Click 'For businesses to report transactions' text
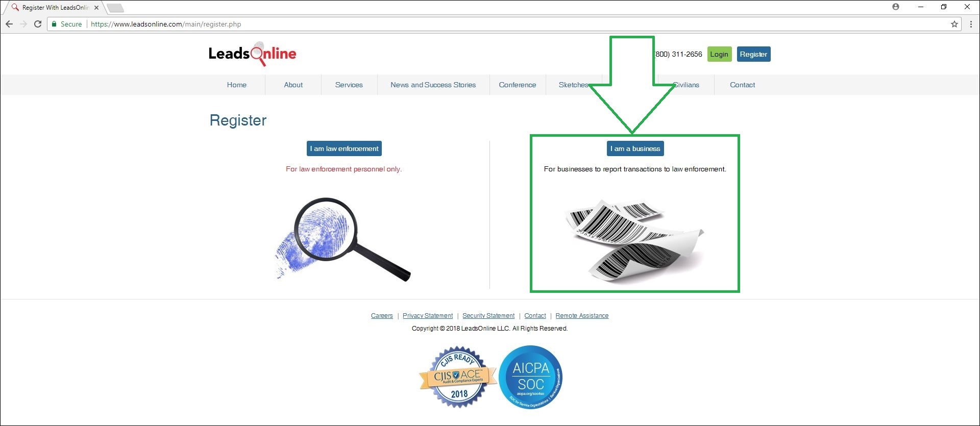Image resolution: width=980 pixels, height=426 pixels. pyautogui.click(x=635, y=169)
